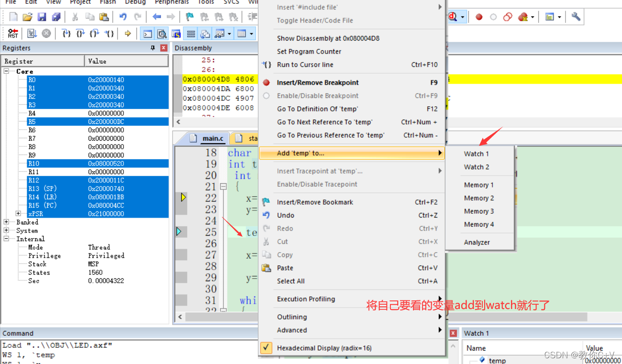The image size is (622, 364).
Task: Click Watch 1 Name column header
Action: [x=522, y=348]
